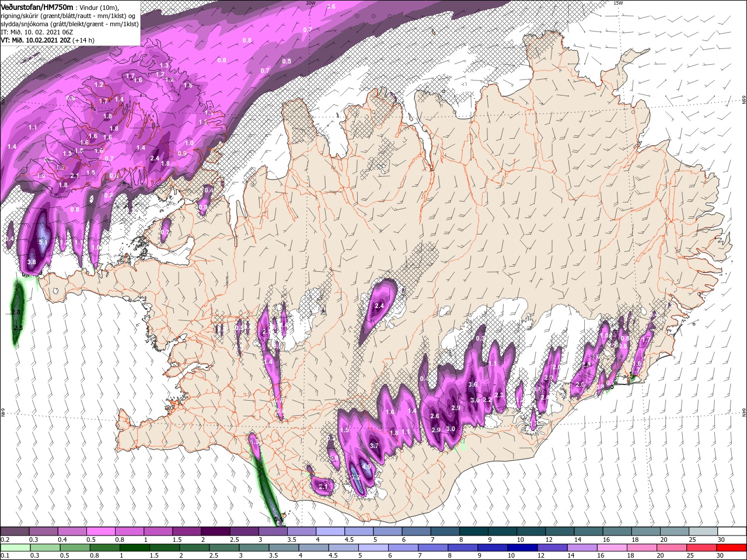Image resolution: width=747 pixels, height=560 pixels.
Task: Pick the orchid swatch between 0.4 and 0.5
Action: pyautogui.click(x=72, y=531)
